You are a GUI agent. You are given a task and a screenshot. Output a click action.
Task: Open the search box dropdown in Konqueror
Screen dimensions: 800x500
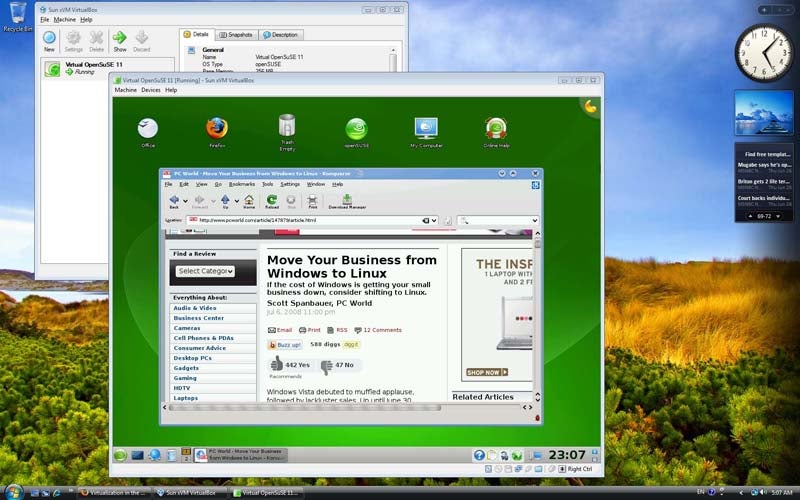click(535, 220)
